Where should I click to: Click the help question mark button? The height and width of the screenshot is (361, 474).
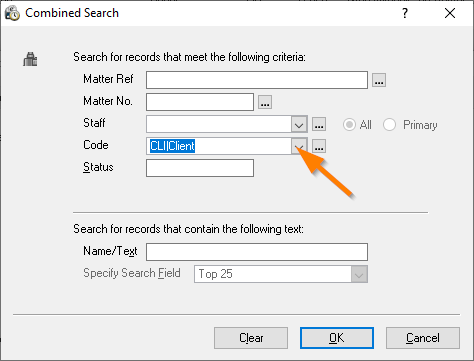click(x=405, y=13)
